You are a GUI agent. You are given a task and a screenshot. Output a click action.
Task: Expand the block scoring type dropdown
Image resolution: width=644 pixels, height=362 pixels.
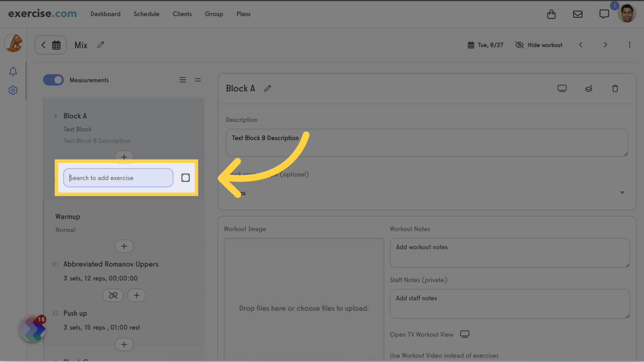(622, 193)
